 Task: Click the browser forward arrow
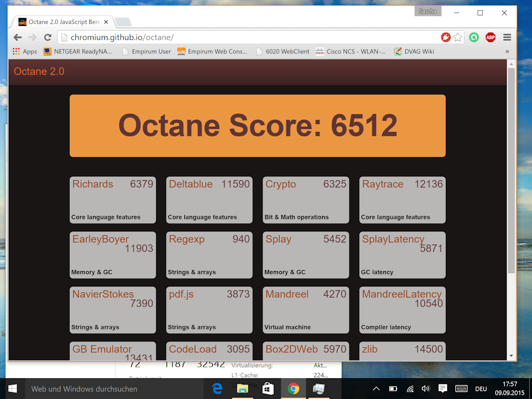coord(33,37)
